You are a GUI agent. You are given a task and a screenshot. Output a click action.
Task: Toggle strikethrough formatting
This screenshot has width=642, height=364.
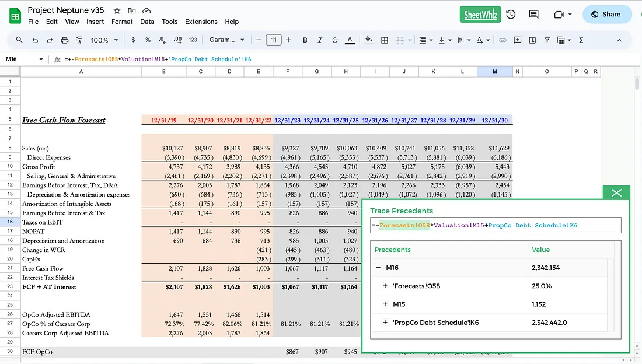click(334, 40)
